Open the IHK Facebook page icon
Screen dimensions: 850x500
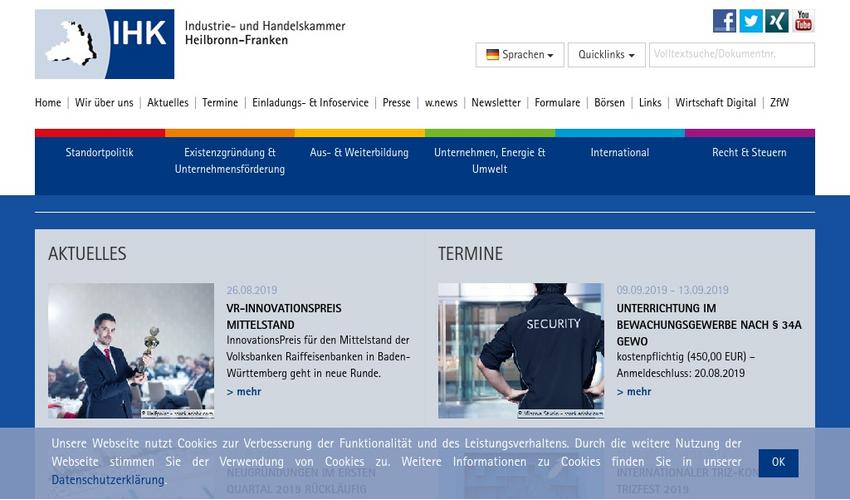point(724,21)
